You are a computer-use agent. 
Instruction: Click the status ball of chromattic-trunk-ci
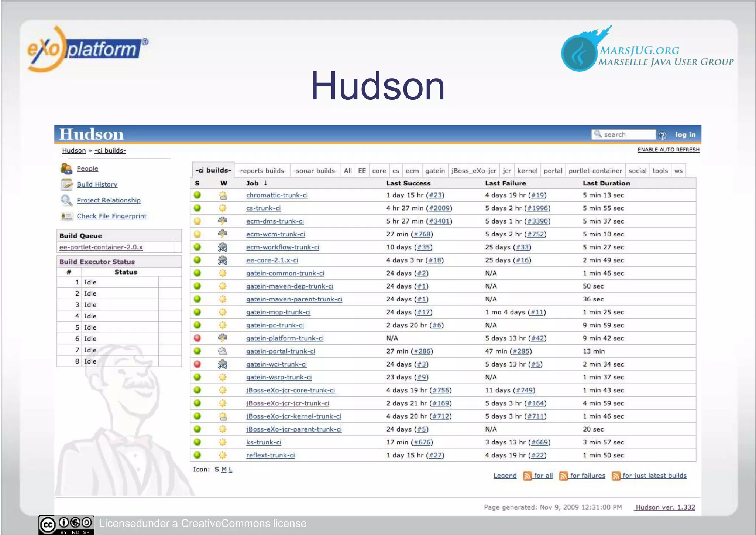(197, 195)
